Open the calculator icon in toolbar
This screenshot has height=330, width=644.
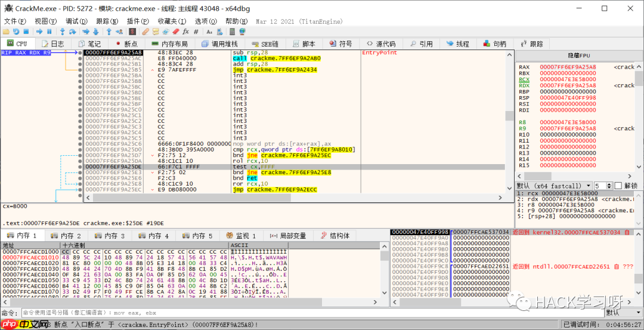[x=231, y=32]
